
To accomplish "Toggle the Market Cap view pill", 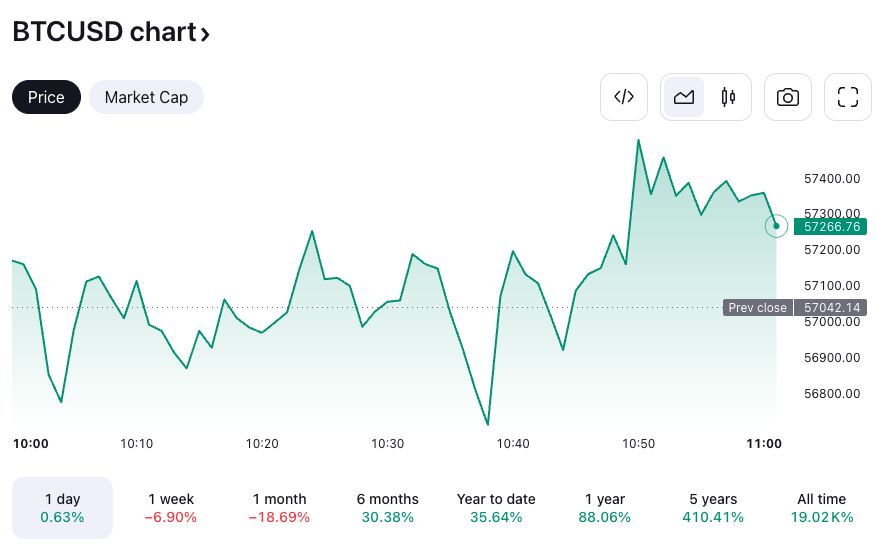I will (146, 97).
